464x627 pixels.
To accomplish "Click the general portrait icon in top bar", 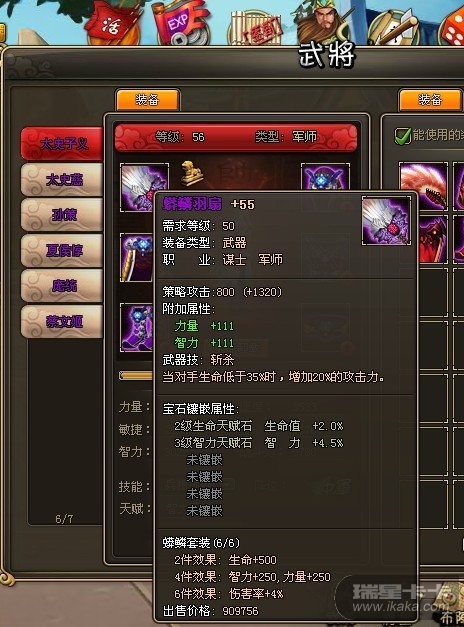I will click(326, 22).
